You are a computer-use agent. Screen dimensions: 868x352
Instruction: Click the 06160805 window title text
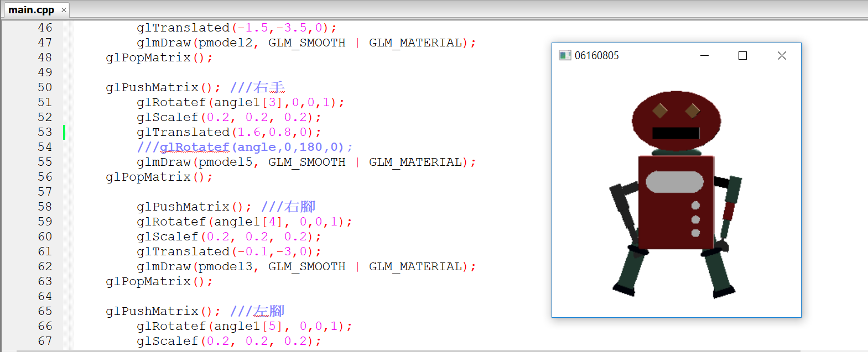point(596,55)
